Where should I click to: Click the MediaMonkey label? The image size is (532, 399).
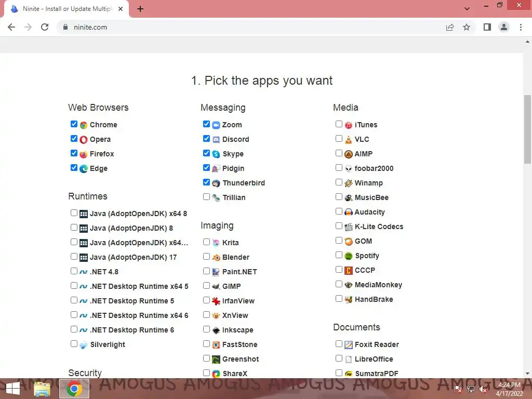coord(378,285)
